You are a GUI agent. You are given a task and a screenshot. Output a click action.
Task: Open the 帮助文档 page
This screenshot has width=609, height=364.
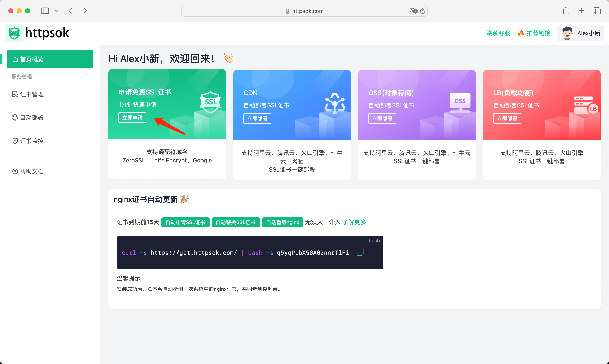click(x=32, y=171)
